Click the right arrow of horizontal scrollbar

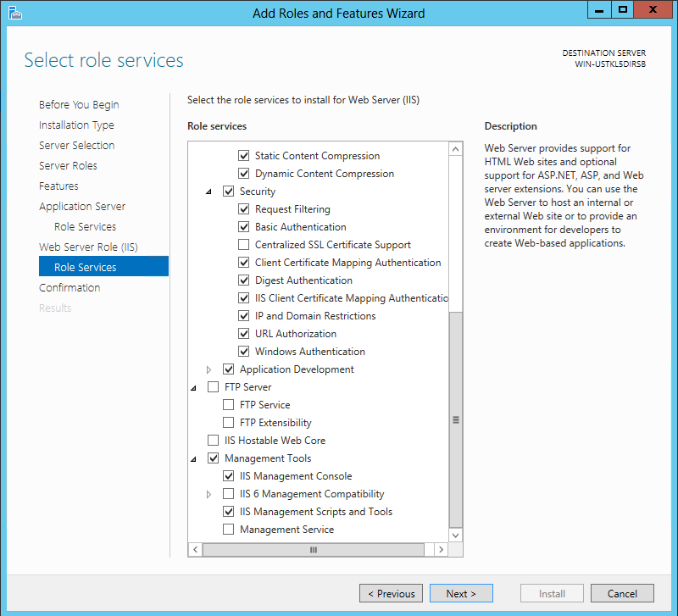pyautogui.click(x=441, y=549)
